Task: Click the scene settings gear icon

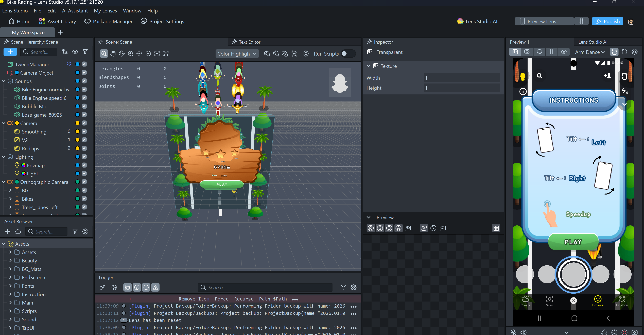Action: click(x=306, y=54)
